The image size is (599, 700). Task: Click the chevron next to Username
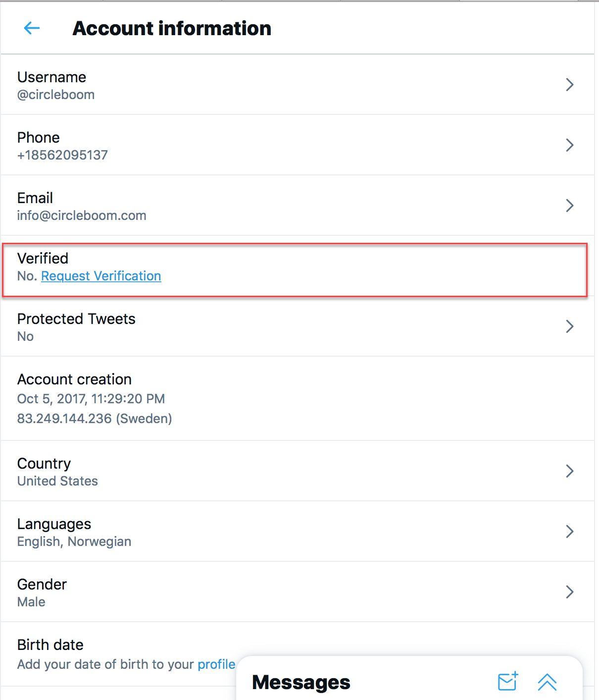(x=569, y=85)
